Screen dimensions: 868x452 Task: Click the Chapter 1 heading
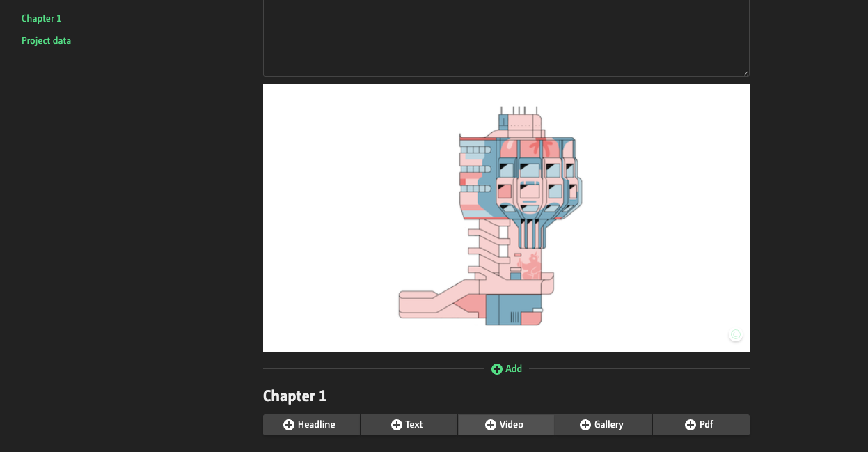pos(295,396)
